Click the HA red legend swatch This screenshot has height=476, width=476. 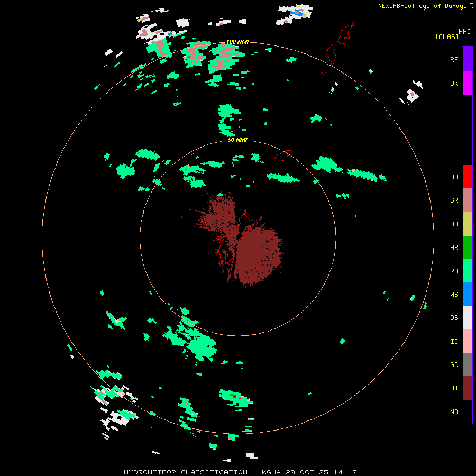click(467, 177)
